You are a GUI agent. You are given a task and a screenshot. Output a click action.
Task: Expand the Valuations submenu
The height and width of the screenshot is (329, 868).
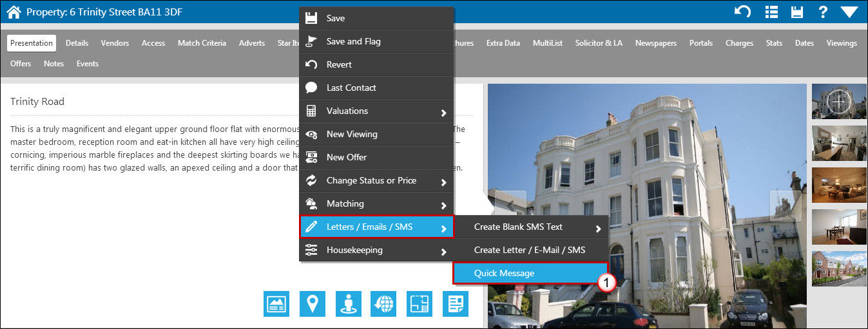coord(376,111)
